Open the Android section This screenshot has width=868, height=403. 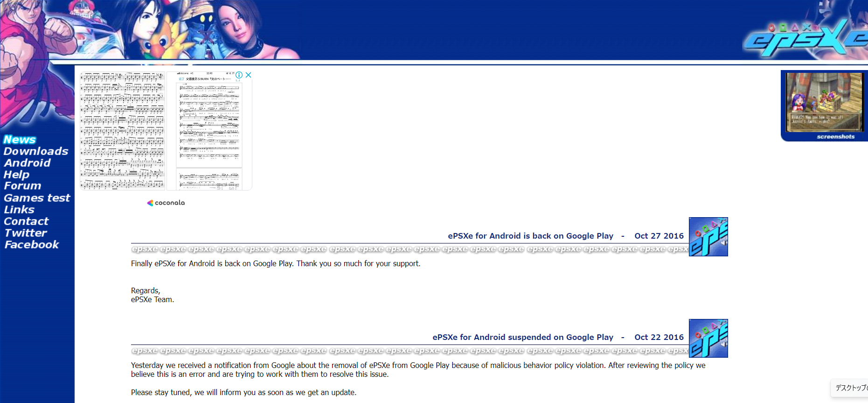27,163
